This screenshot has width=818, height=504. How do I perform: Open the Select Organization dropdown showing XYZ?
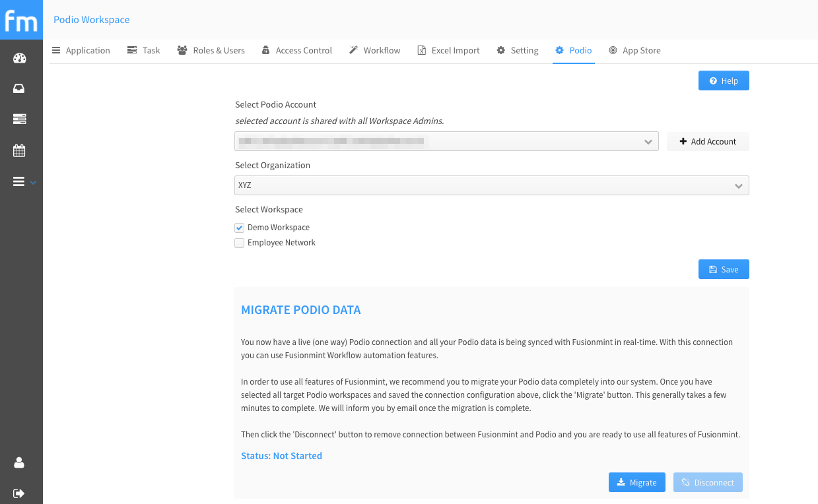click(x=492, y=185)
